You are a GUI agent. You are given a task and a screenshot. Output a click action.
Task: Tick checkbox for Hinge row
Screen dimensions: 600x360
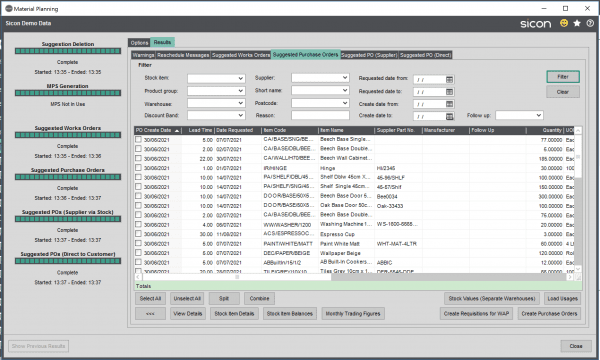pyautogui.click(x=138, y=168)
